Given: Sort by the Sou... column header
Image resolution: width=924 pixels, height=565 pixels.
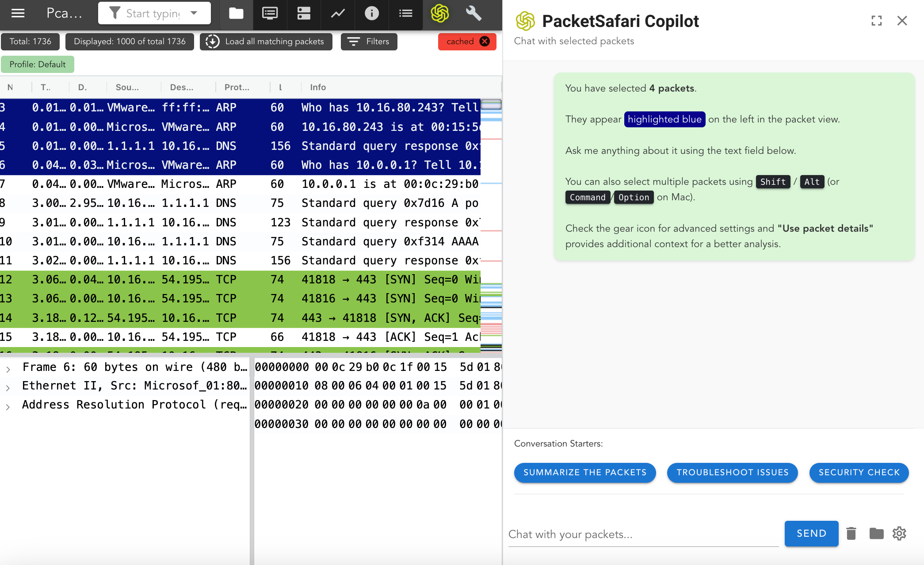Looking at the screenshot, I should click(x=127, y=88).
